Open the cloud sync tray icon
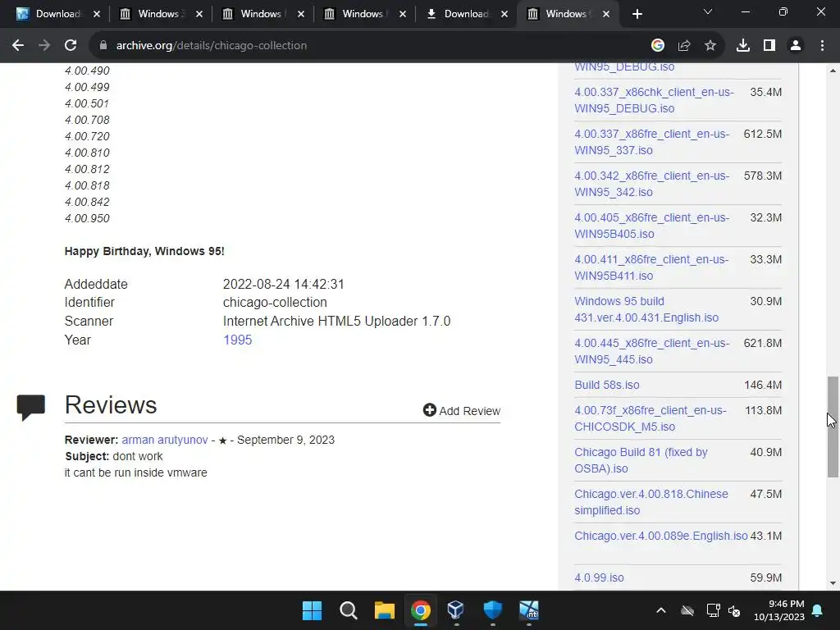Image resolution: width=840 pixels, height=630 pixels. point(687,610)
